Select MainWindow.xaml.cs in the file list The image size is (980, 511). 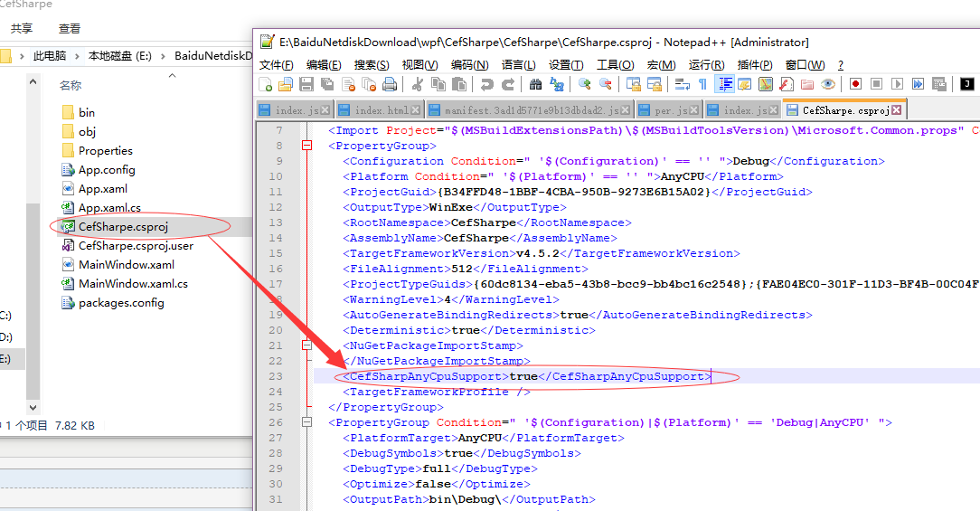click(133, 283)
